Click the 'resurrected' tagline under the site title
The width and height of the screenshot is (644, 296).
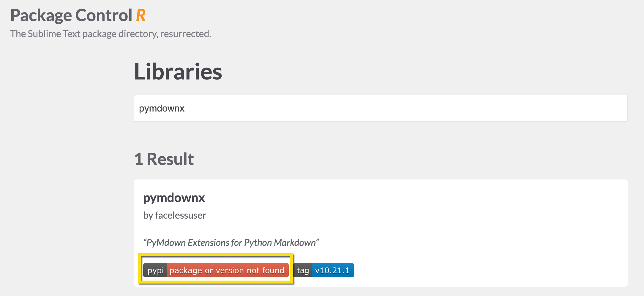(185, 34)
